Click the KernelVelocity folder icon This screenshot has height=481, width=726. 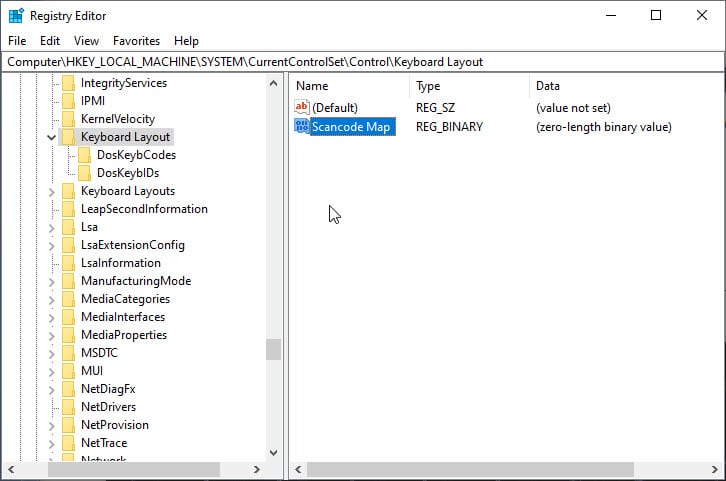click(x=69, y=119)
